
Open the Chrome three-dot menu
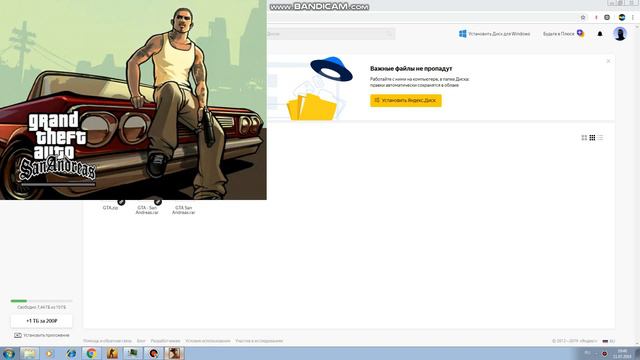click(x=633, y=18)
